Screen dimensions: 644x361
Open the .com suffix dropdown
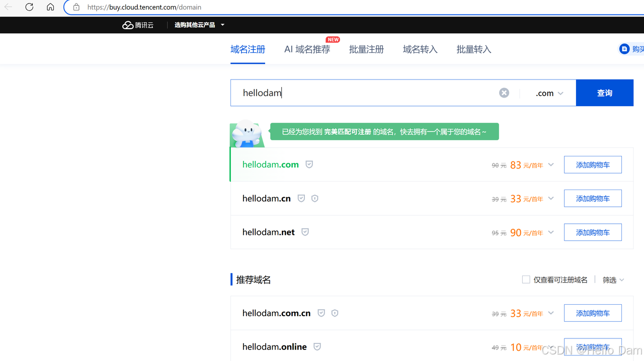pyautogui.click(x=548, y=93)
